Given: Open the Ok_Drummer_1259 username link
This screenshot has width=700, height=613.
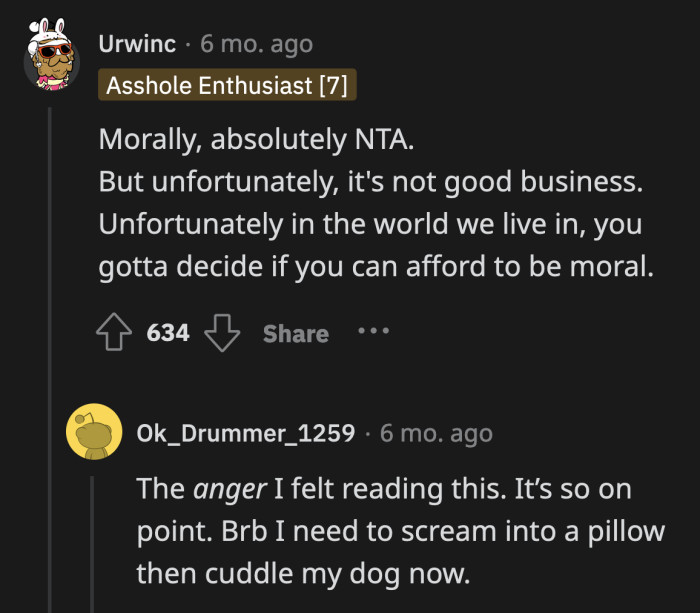Looking at the screenshot, I should (245, 433).
